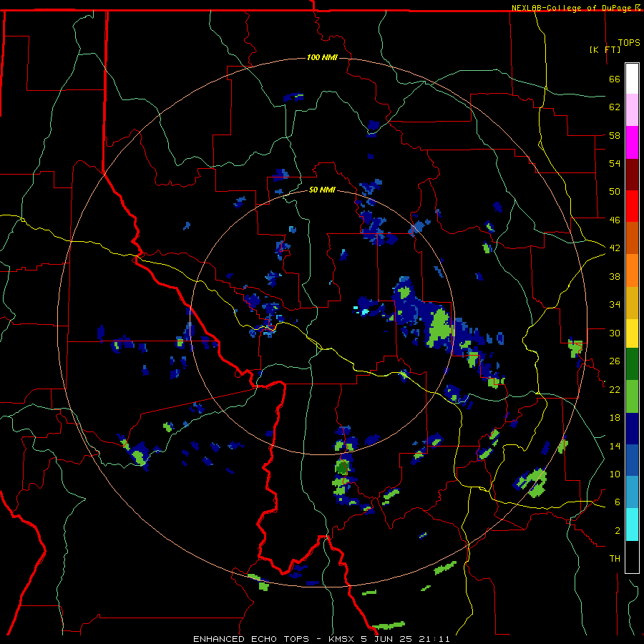Click the scale value '22'
Viewport: 644px width, 644px height.
[615, 389]
